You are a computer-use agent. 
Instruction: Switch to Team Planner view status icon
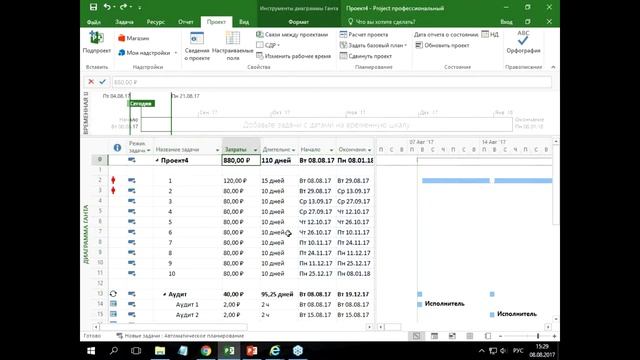point(452,336)
